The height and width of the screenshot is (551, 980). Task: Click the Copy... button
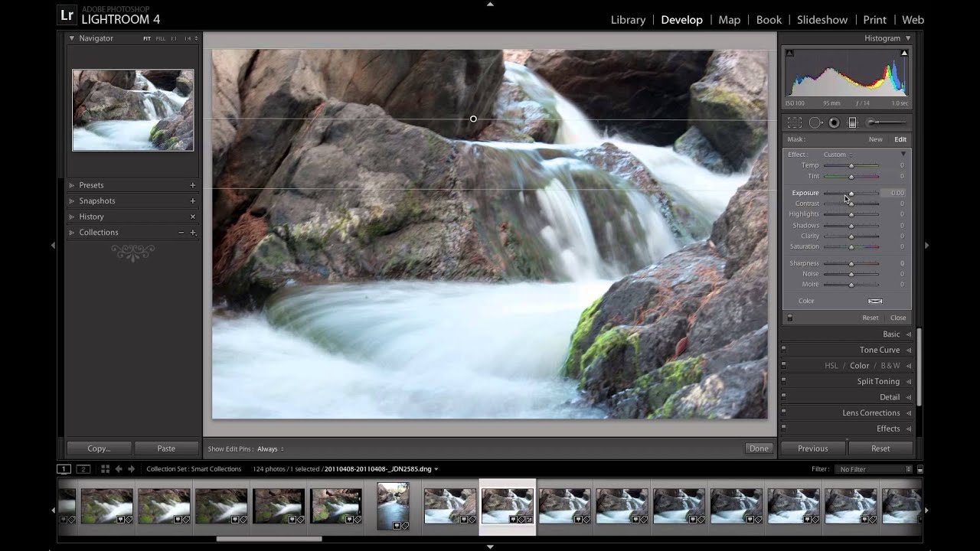tap(99, 448)
